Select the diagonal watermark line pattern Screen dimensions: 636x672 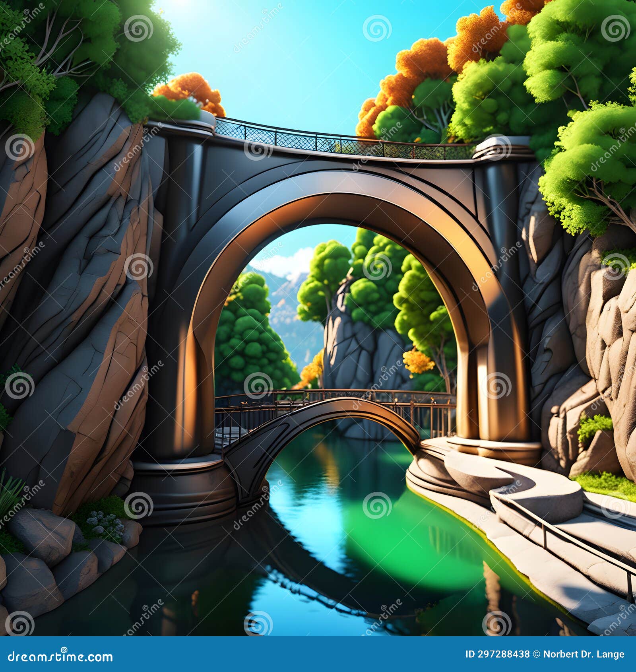[159, 437]
